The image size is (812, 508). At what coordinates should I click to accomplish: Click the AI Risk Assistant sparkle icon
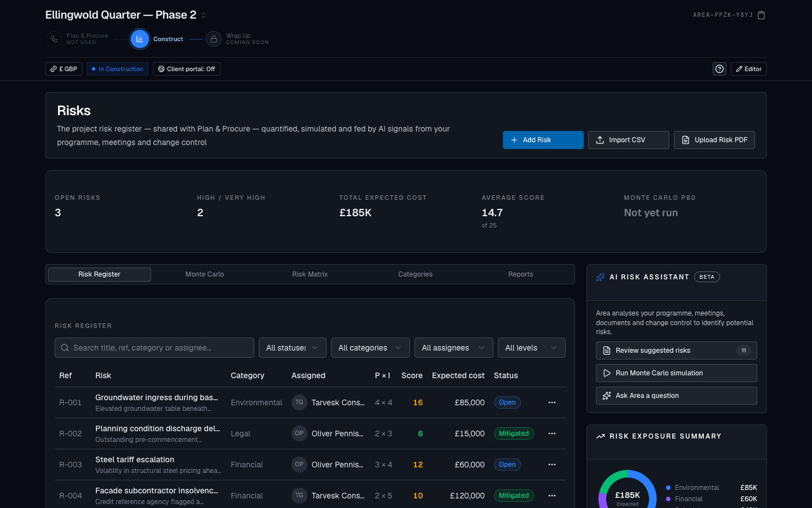coord(601,277)
